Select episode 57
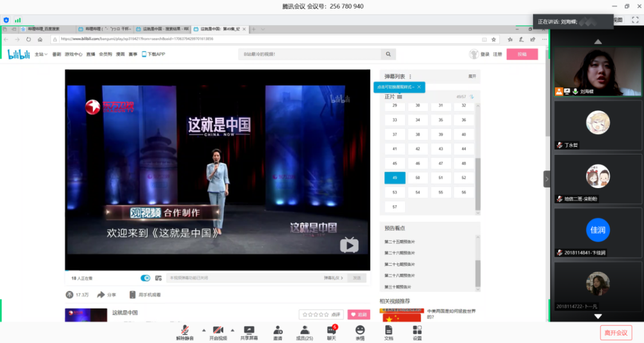644x343 pixels. click(x=394, y=207)
